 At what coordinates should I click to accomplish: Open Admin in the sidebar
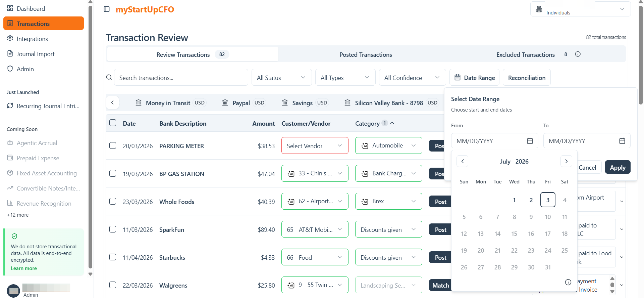coord(44,69)
